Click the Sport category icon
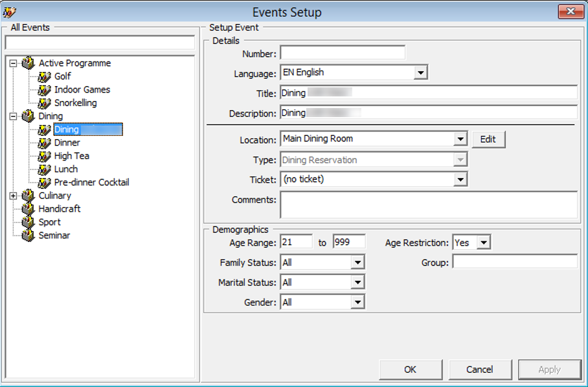 [28, 221]
